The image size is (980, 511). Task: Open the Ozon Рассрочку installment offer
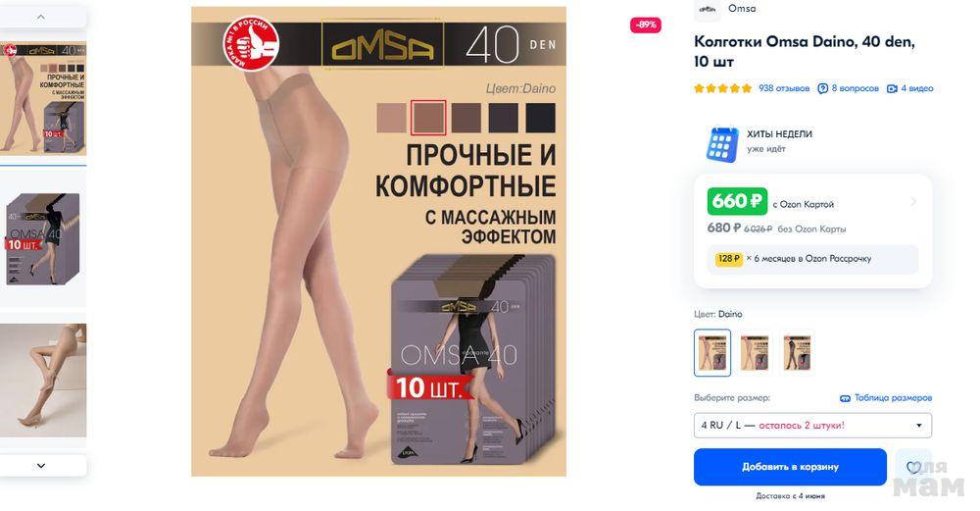tap(812, 259)
